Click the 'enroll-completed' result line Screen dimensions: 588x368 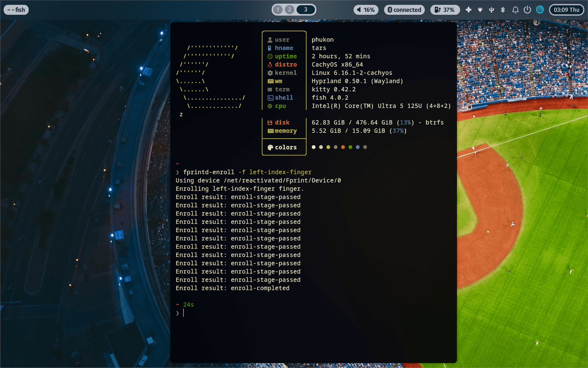point(233,288)
